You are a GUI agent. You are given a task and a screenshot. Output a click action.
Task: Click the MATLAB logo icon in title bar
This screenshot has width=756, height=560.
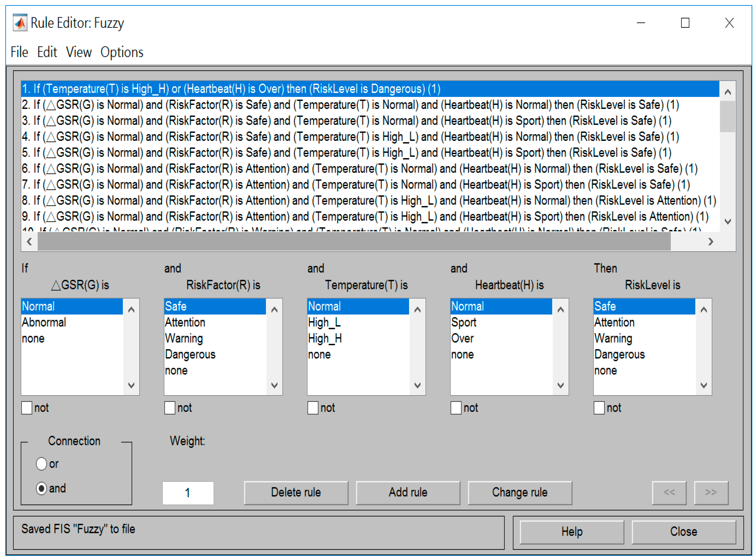point(20,23)
